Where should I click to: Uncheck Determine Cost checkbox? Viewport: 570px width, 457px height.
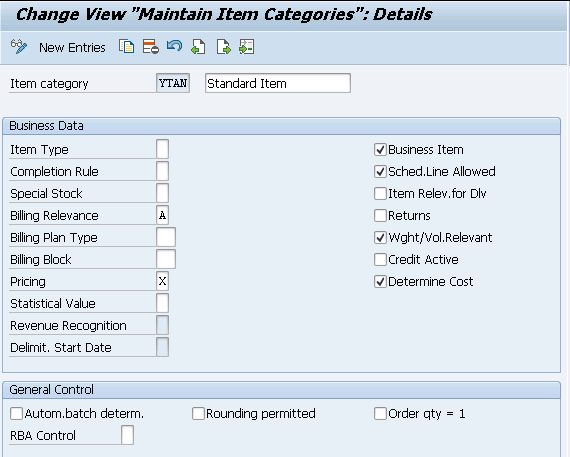[x=380, y=281]
